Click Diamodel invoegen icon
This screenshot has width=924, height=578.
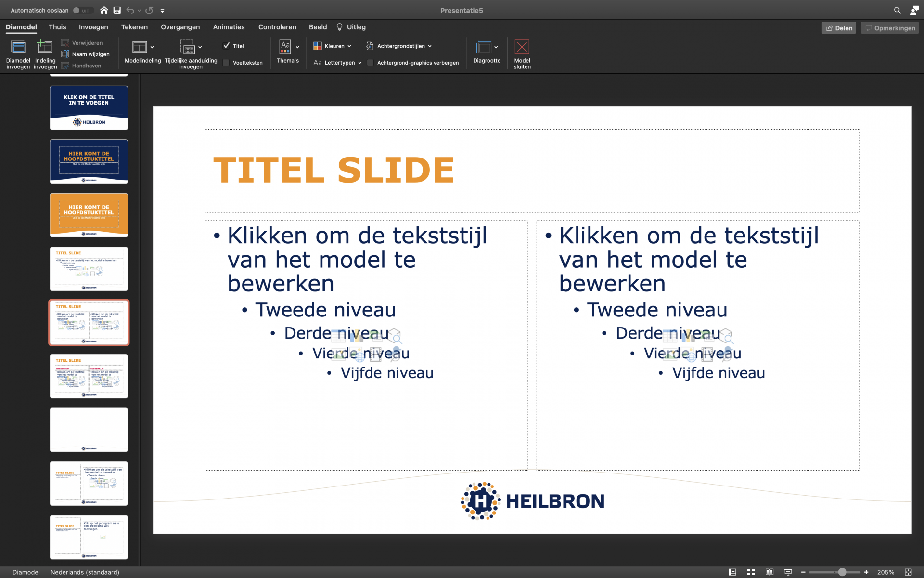coord(18,47)
